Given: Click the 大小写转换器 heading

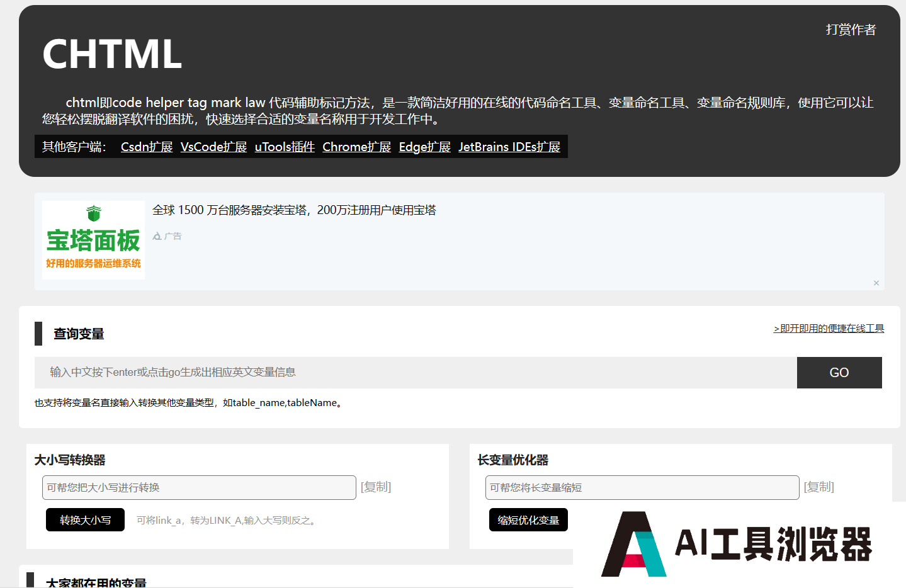Looking at the screenshot, I should [x=70, y=460].
